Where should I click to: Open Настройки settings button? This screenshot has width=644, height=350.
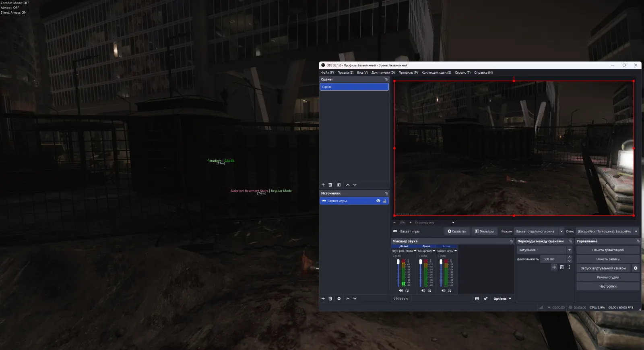click(x=608, y=286)
